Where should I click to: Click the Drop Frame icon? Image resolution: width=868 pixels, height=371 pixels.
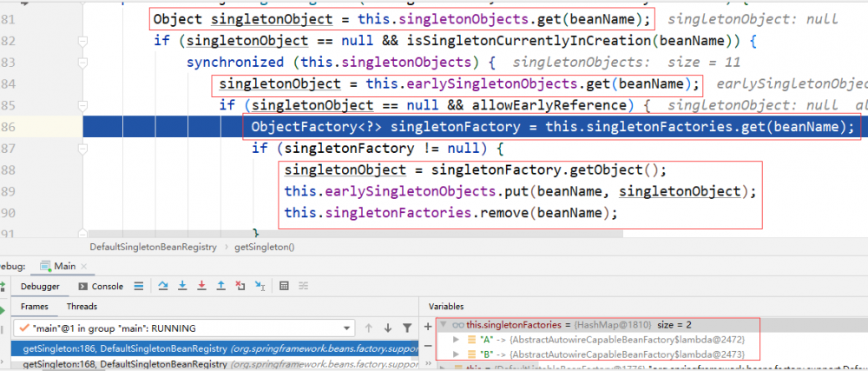(240, 286)
